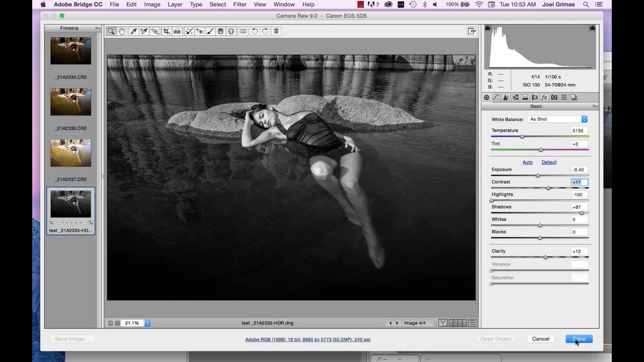
Task: Open the Split Toning panel tab
Action: 525,98
